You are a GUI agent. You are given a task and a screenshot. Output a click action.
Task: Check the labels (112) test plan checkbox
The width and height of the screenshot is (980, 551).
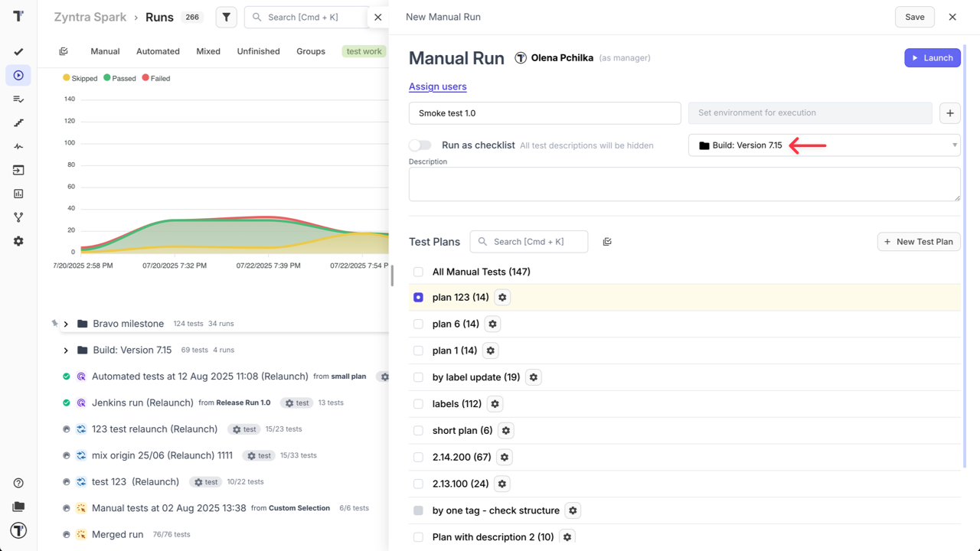(x=418, y=403)
